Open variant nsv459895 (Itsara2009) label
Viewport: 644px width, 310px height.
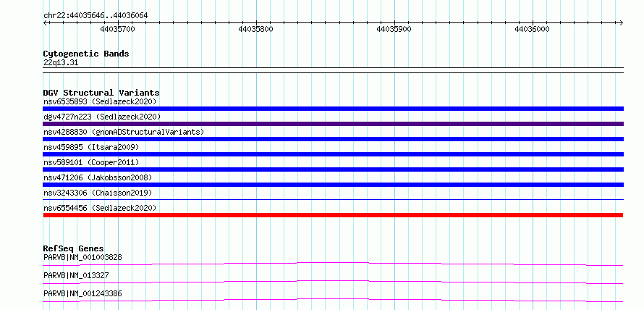(x=91, y=147)
